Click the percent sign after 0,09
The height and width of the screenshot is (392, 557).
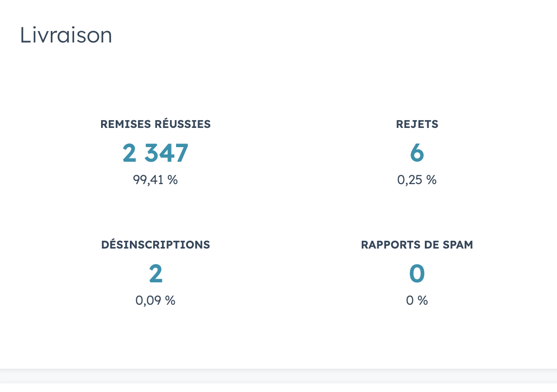171,301
